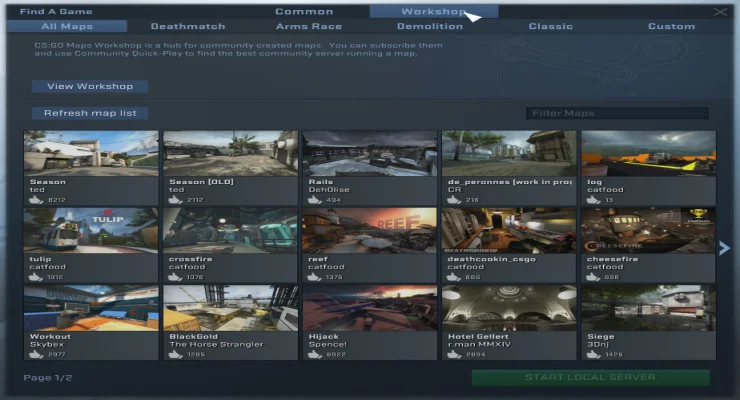
Task: Select the de_peronnes map thumbnail
Action: point(509,153)
